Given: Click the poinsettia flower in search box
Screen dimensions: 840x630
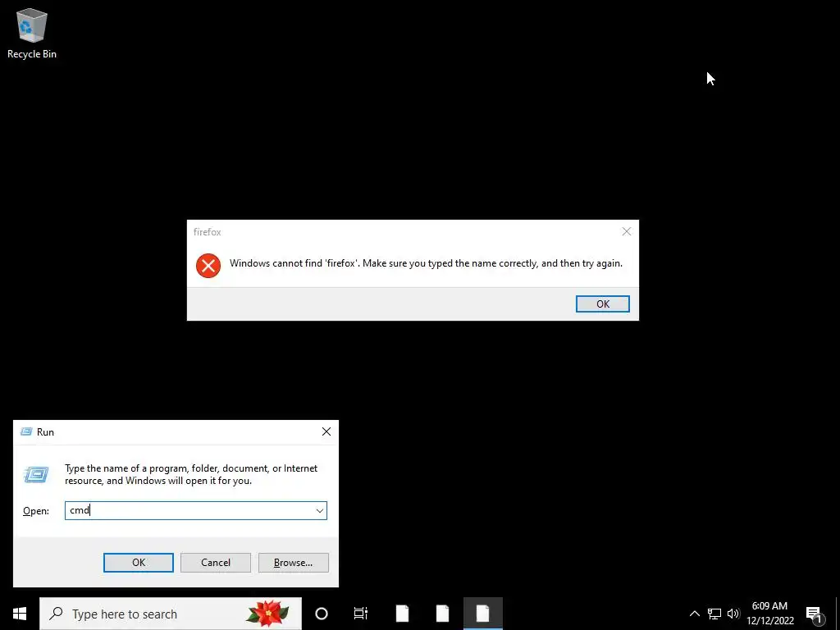Looking at the screenshot, I should [x=267, y=614].
